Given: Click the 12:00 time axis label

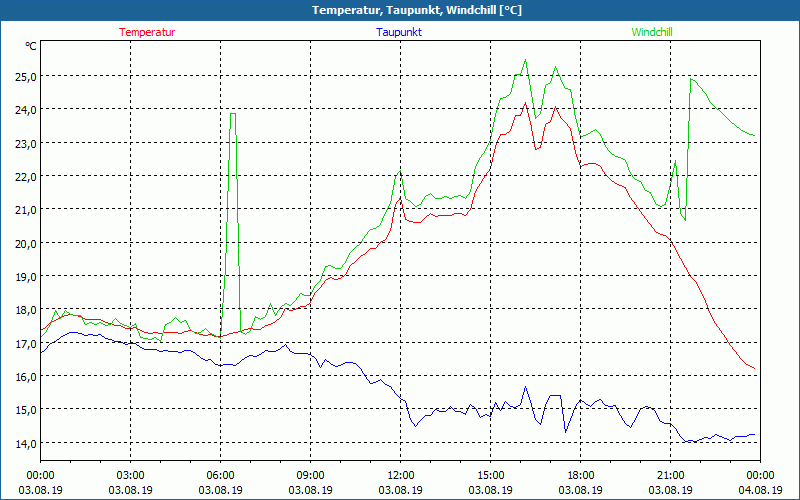Looking at the screenshot, I should point(401,476).
